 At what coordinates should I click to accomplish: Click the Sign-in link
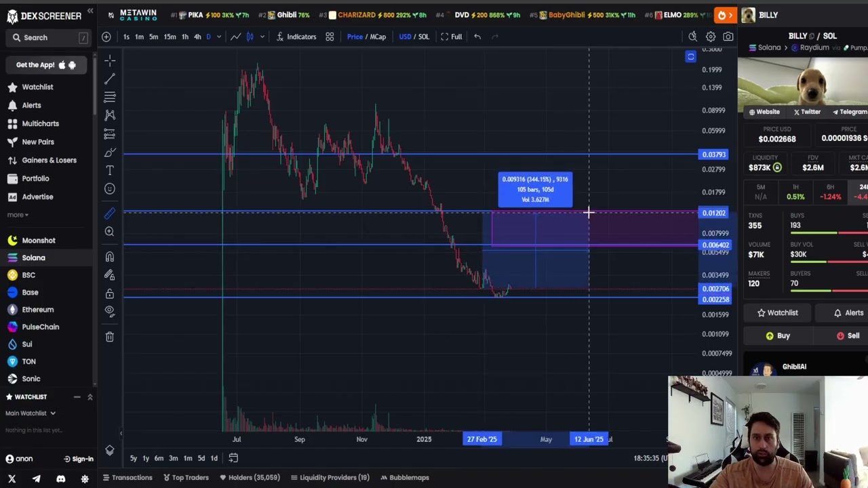pos(77,460)
